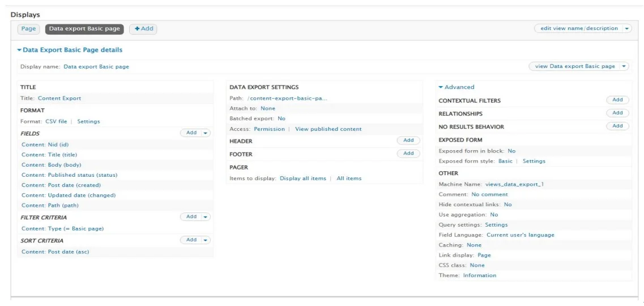Open FILTER CRITERIA Add dropdown arrow
Image resolution: width=644 pixels, height=306 pixels.
(206, 217)
